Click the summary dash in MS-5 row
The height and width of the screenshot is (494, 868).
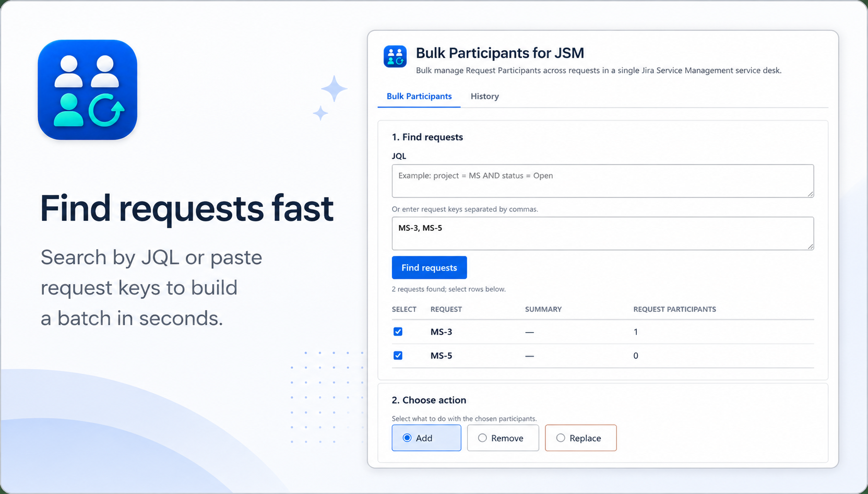coord(529,356)
